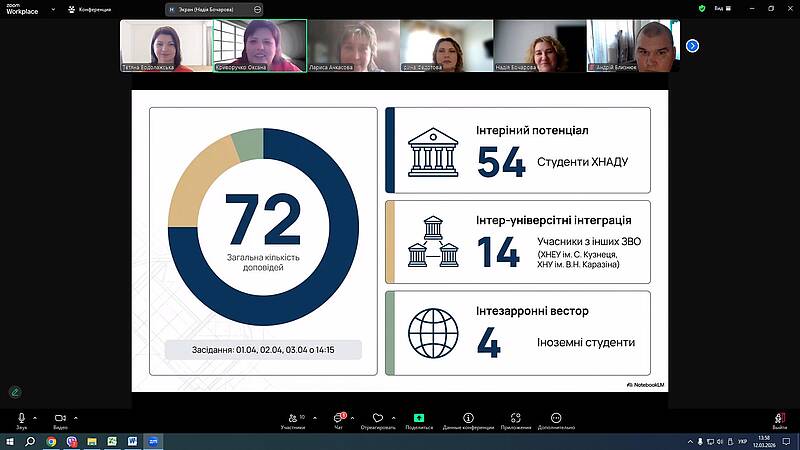Open the Чат chat panel
Image resolution: width=800 pixels, height=450 pixels.
point(338,418)
